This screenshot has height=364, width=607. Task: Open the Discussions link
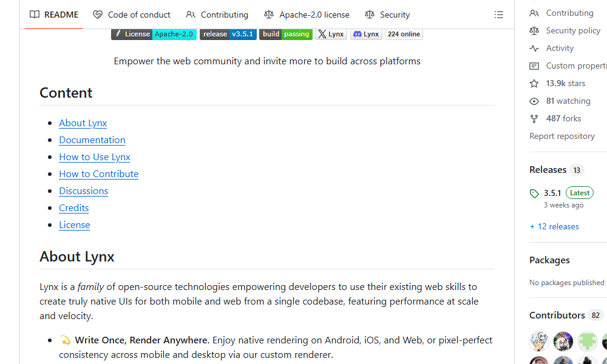pos(84,191)
